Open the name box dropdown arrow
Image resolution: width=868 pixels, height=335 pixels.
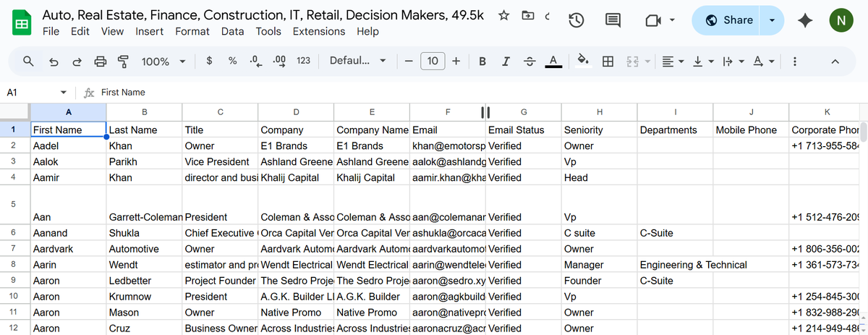point(64,93)
